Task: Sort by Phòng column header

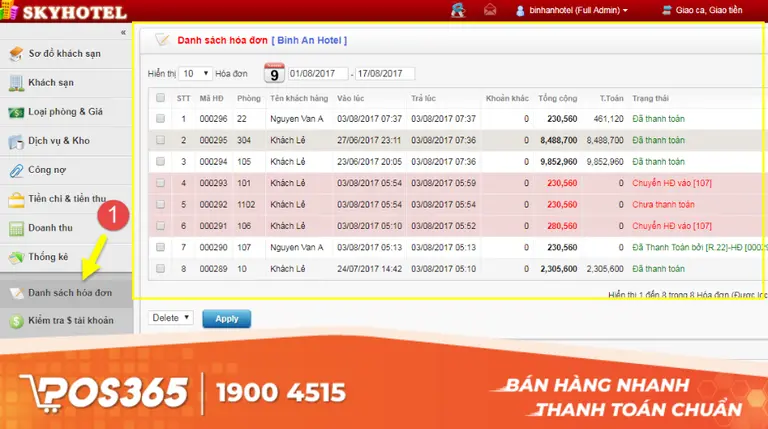Action: pos(249,98)
